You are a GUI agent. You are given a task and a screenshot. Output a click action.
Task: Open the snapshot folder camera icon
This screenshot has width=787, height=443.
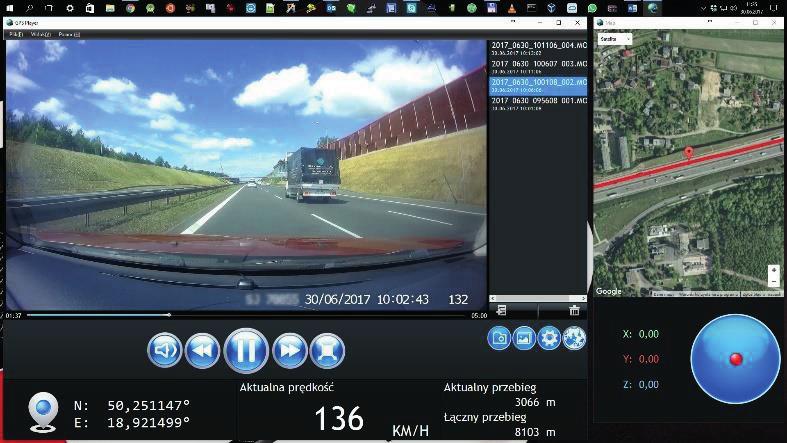499,338
